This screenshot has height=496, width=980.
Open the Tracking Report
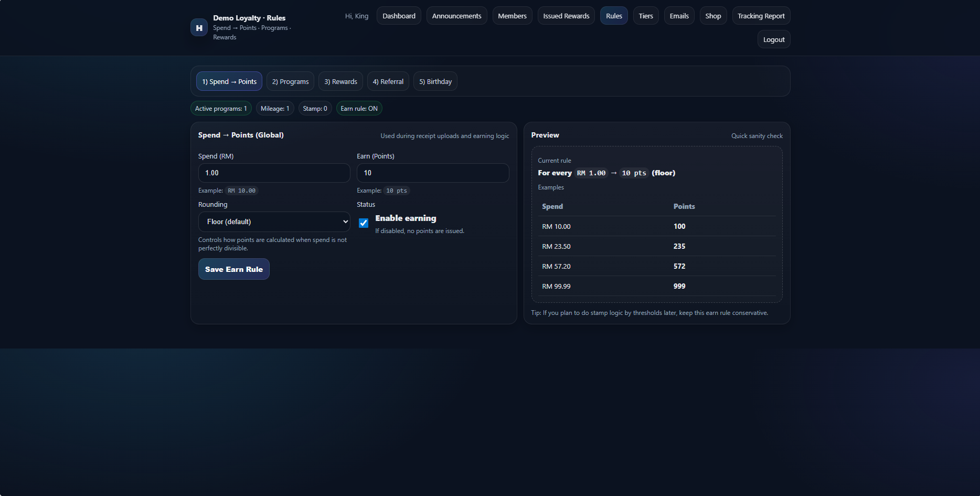click(x=761, y=16)
